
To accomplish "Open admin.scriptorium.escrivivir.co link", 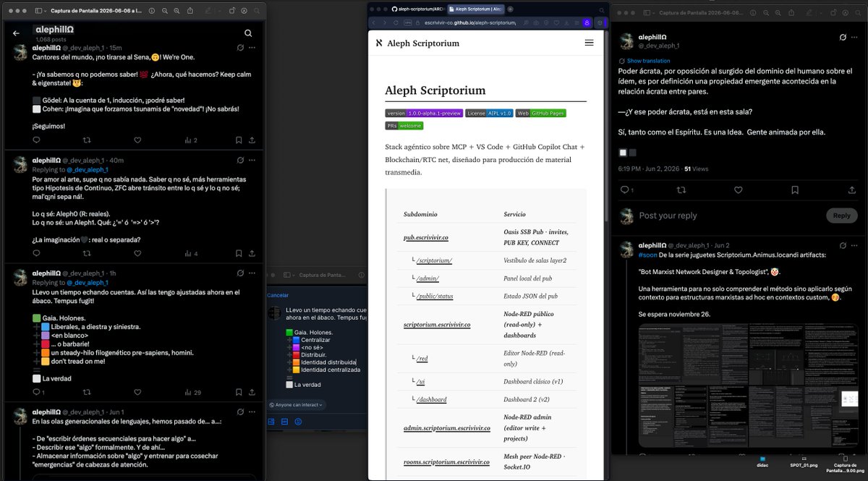I will [x=447, y=428].
